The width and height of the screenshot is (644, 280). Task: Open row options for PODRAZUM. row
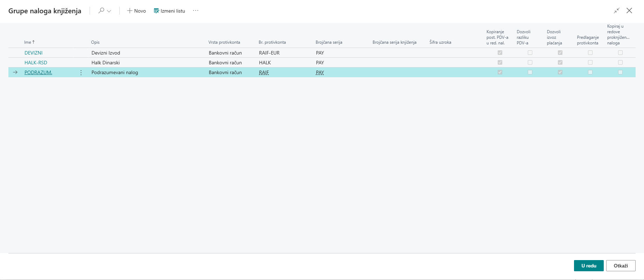81,72
